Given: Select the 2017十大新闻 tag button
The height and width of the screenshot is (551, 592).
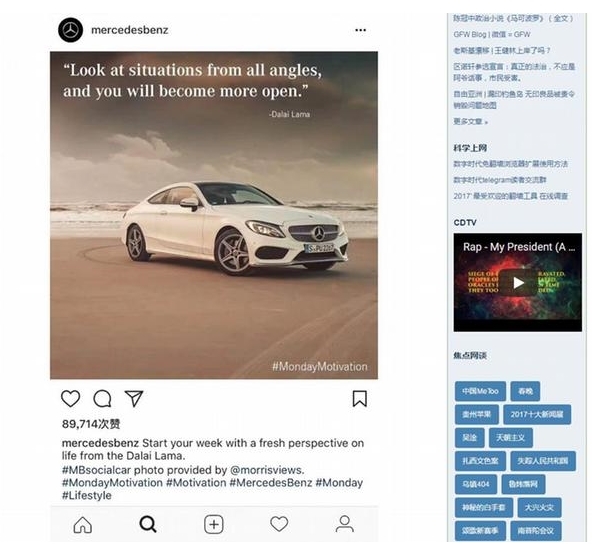Looking at the screenshot, I should pos(537,415).
